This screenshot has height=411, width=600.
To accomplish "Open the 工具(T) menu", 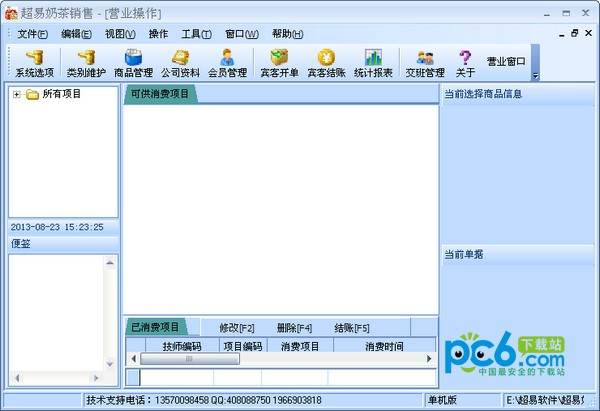I will [x=196, y=34].
